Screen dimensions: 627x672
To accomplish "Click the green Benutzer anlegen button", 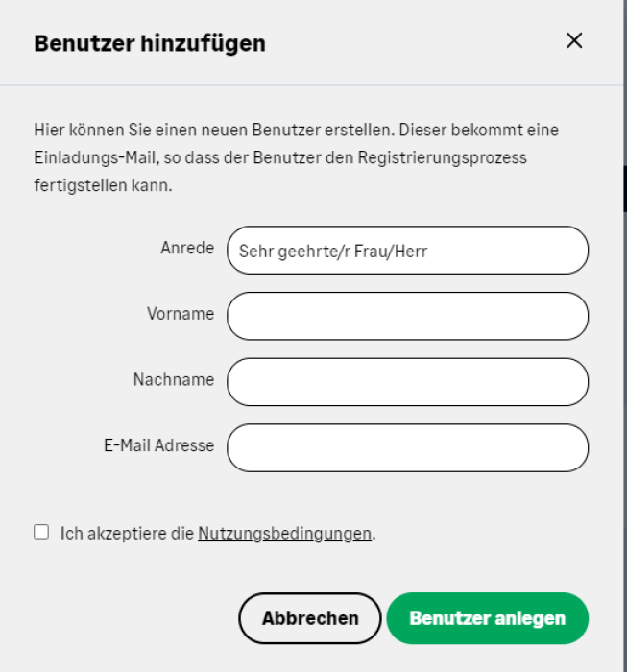I will [487, 618].
